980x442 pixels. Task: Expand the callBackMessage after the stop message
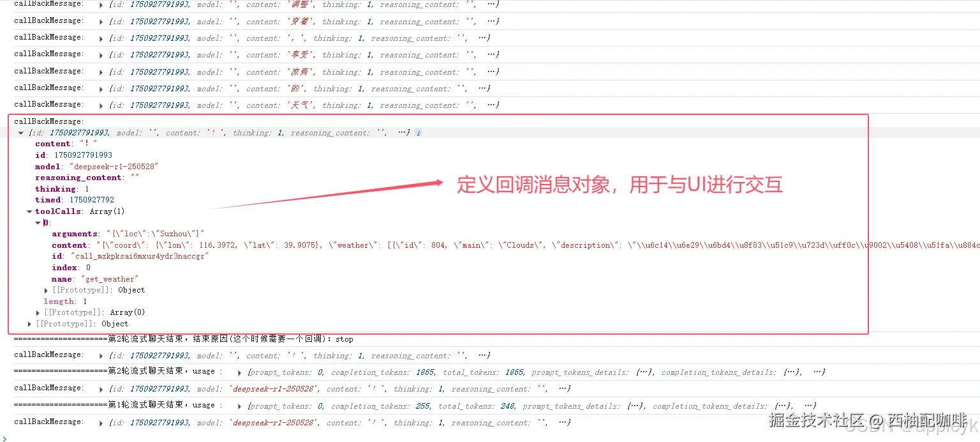click(x=101, y=354)
